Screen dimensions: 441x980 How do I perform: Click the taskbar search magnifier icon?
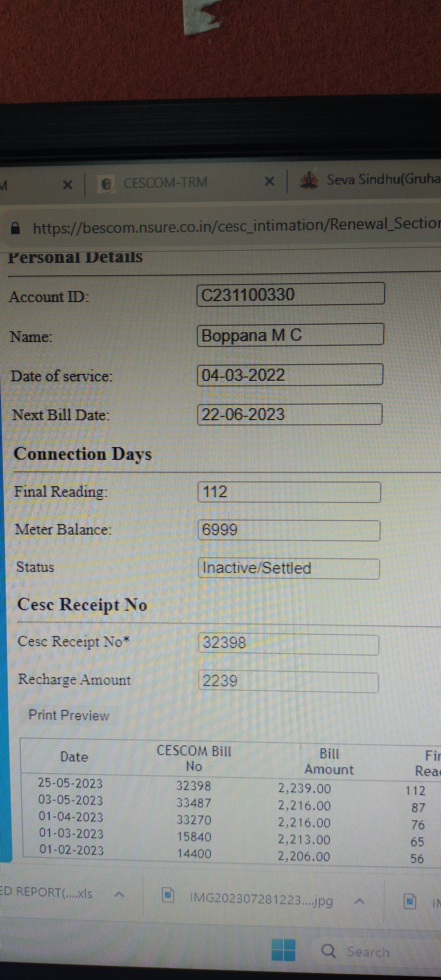tap(329, 951)
